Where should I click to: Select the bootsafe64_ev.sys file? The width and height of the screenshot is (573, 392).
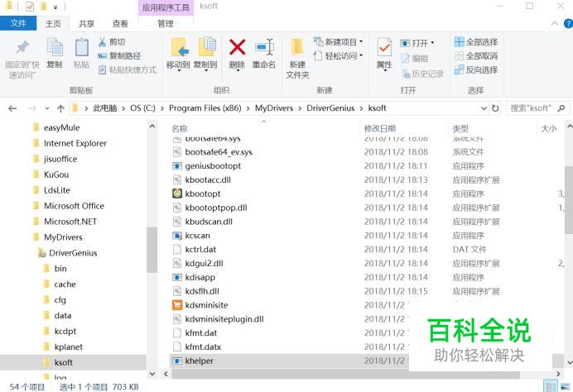219,152
